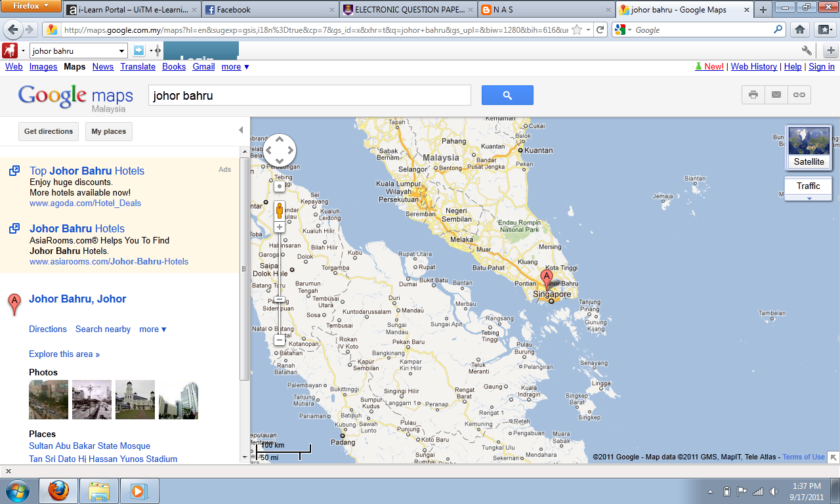The image size is (840, 504).
Task: Click the site identity icon in the address bar
Action: tap(52, 30)
